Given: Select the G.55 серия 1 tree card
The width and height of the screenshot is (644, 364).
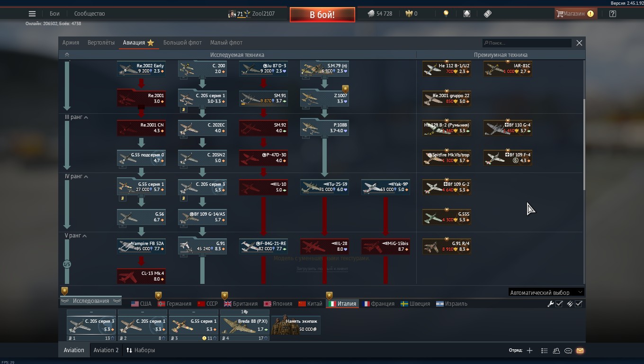Looking at the screenshot, I should pos(141,187).
